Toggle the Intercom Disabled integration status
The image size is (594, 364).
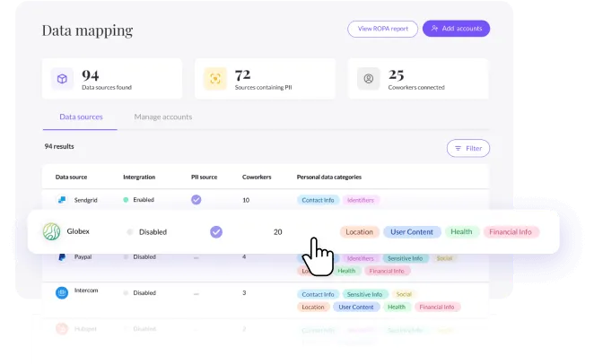pos(140,293)
